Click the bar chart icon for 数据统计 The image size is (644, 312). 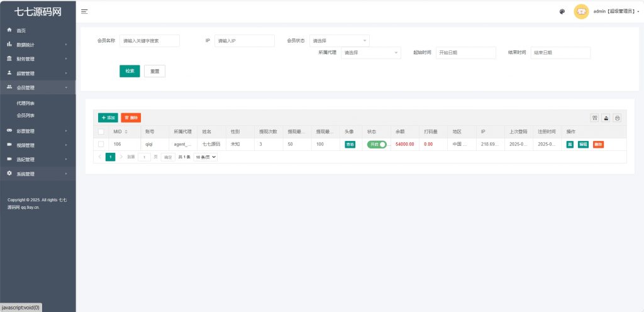[x=9, y=44]
